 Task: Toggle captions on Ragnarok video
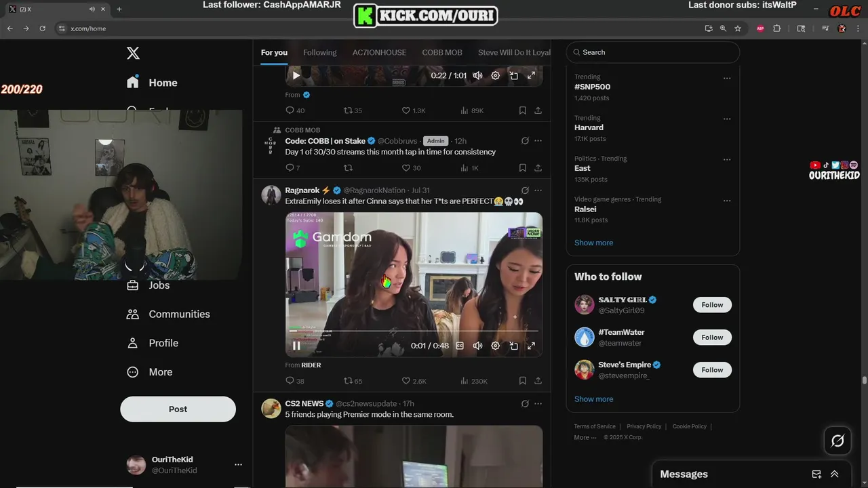coord(460,346)
